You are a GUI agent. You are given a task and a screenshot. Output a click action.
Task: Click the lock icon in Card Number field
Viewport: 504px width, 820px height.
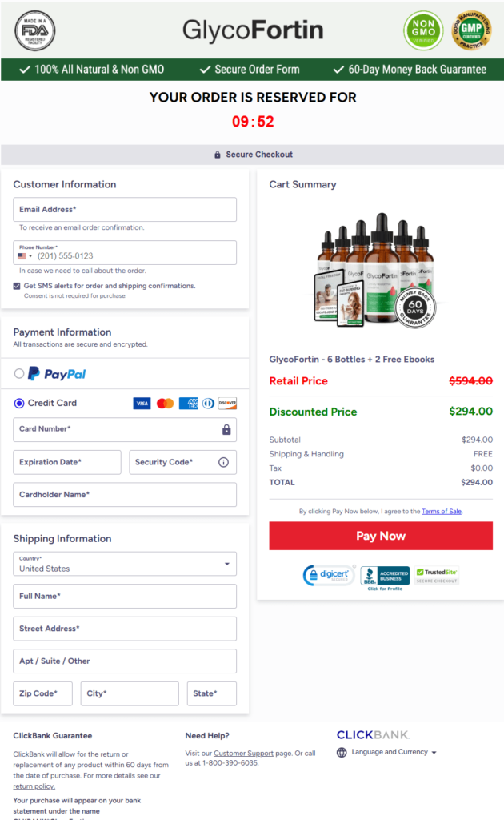225,429
